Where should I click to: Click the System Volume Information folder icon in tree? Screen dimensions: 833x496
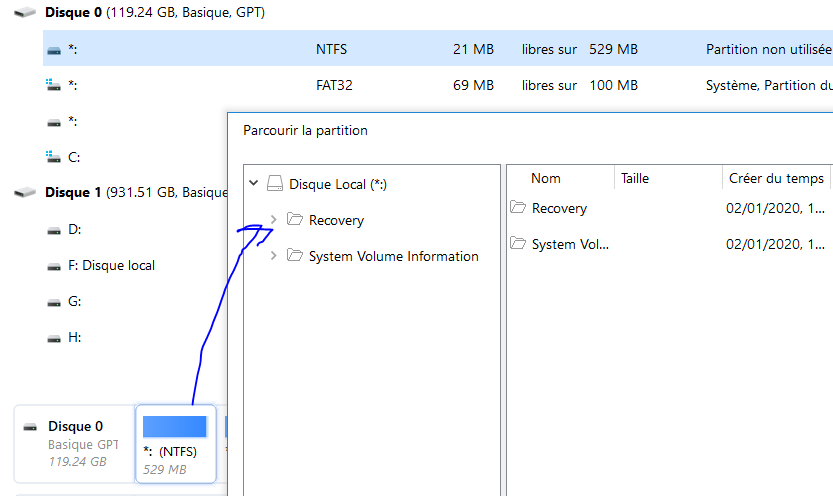pyautogui.click(x=294, y=256)
